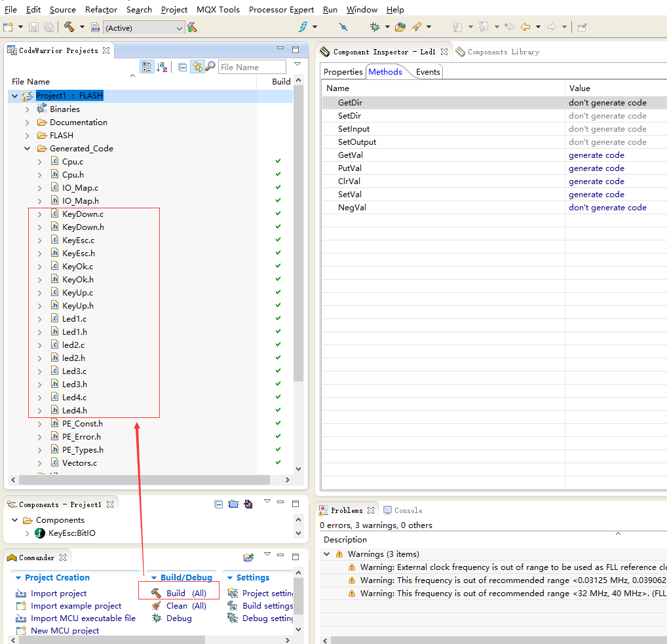The height and width of the screenshot is (644, 667).
Task: Click the Previous Annotation toolbar icon
Action: pos(484,28)
